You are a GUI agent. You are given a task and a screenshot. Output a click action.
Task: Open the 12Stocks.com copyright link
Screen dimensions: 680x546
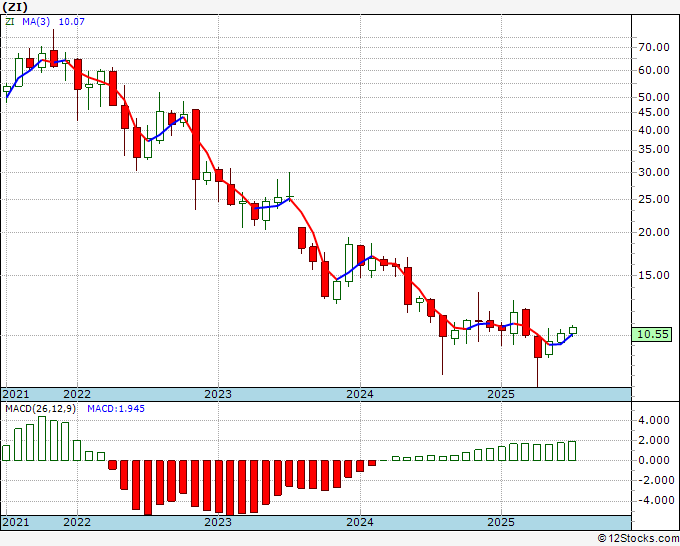point(638,539)
